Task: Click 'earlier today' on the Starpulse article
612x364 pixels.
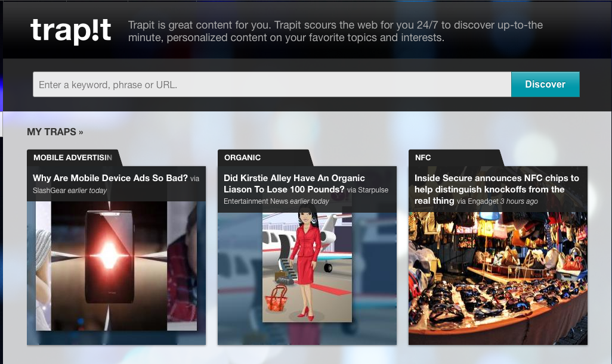Action: pyautogui.click(x=309, y=201)
